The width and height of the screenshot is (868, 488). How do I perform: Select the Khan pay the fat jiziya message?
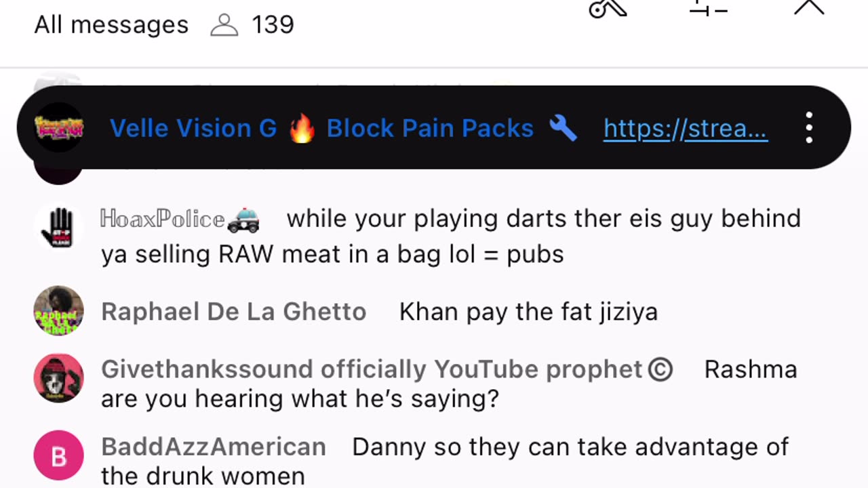click(528, 312)
